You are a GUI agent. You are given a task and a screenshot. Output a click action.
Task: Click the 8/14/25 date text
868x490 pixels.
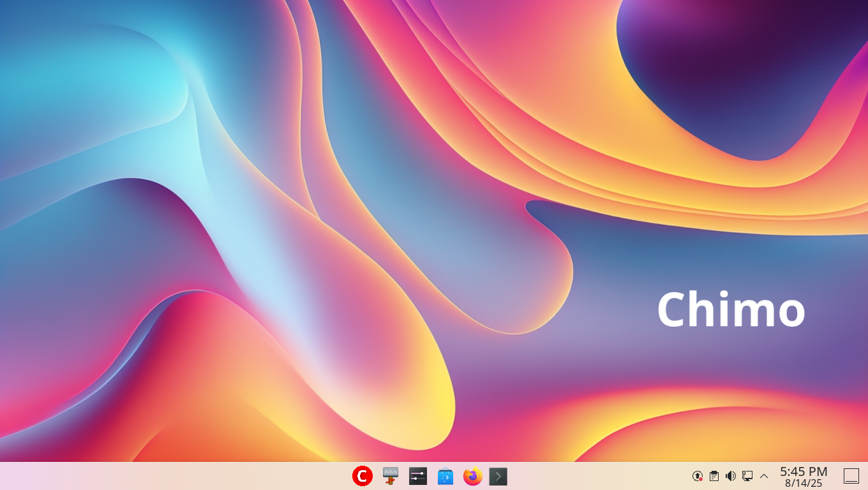click(804, 484)
